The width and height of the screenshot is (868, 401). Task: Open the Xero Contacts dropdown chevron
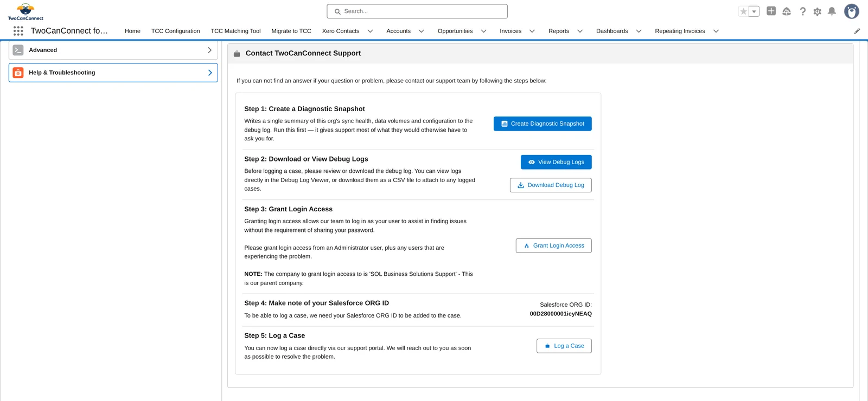pos(371,31)
